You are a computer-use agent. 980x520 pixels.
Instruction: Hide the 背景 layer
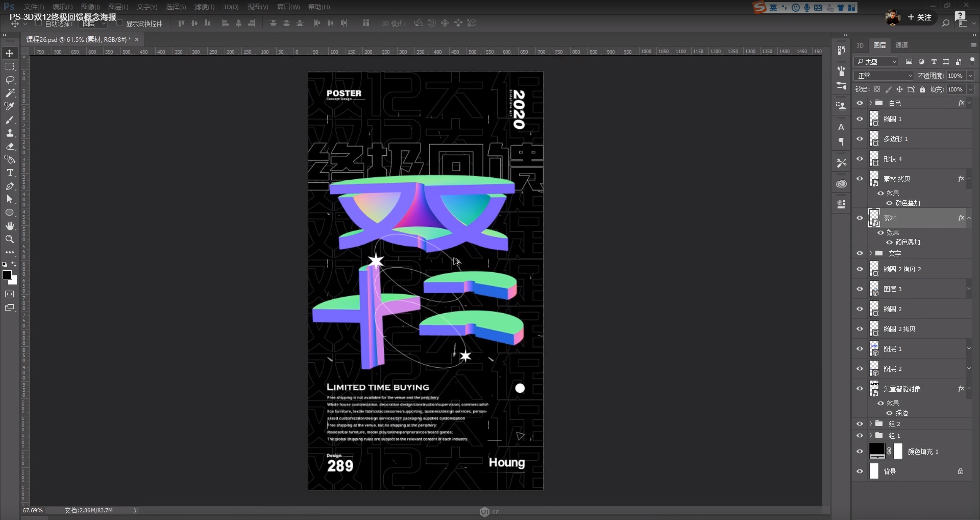click(x=860, y=471)
